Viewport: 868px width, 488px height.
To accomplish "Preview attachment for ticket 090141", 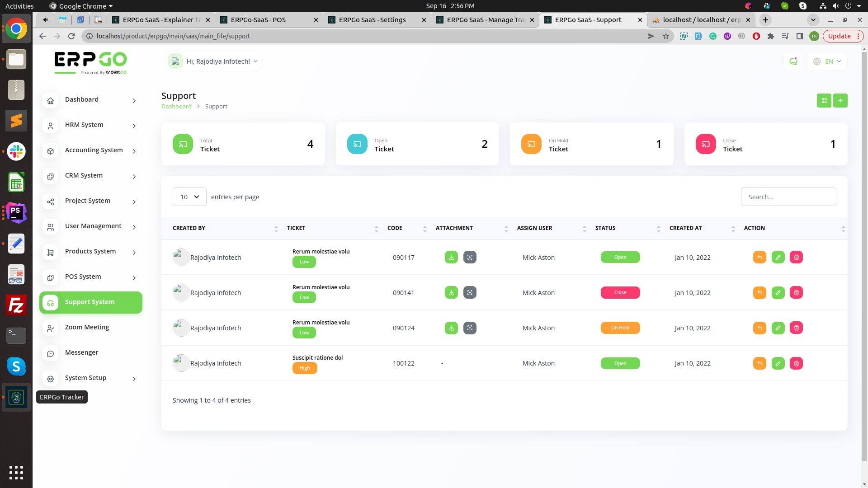I will pyautogui.click(x=470, y=292).
